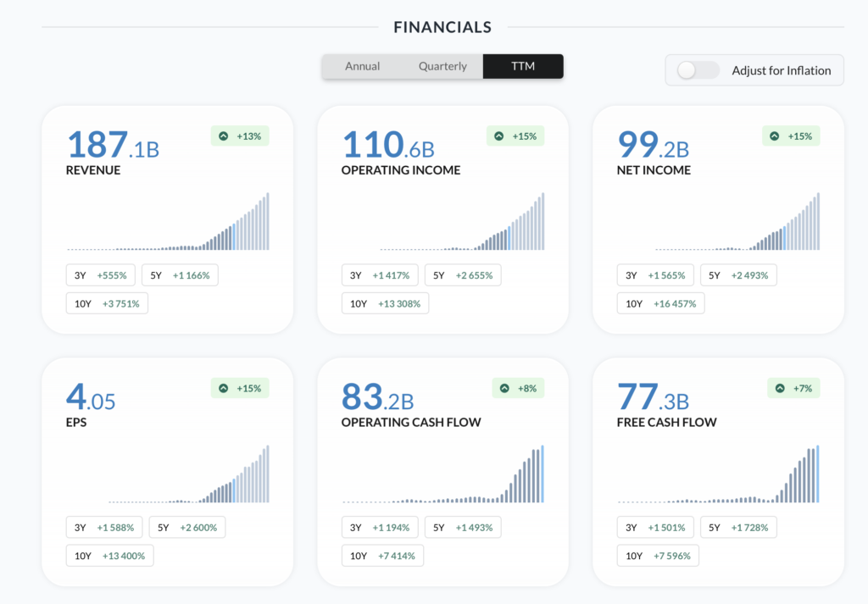Select Operating Income 5Y +2 655% badge
Viewport: 868px width, 604px height.
463,275
